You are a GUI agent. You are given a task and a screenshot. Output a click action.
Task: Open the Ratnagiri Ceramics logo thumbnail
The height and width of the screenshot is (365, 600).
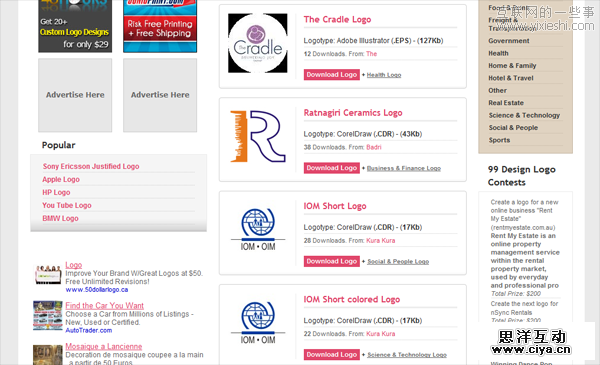click(258, 136)
